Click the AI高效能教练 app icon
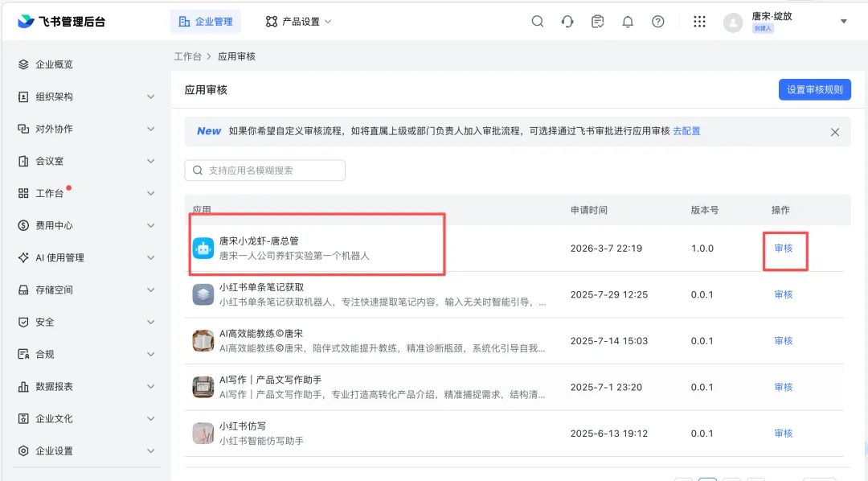This screenshot has height=481, width=868. (x=203, y=341)
